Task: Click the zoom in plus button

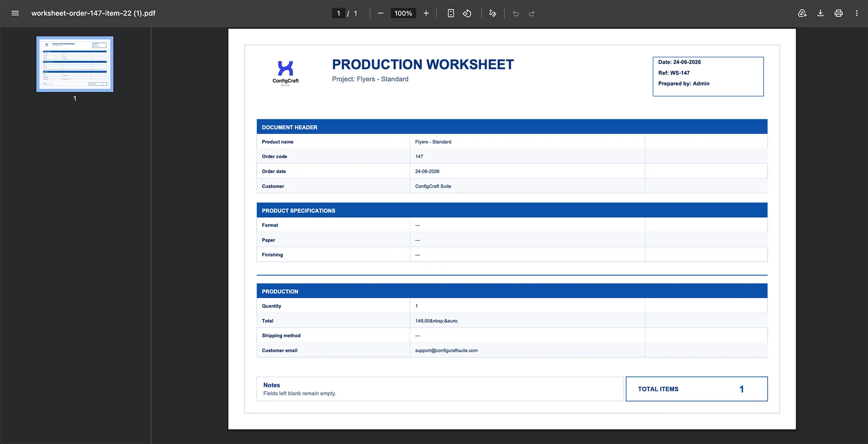Action: 426,13
